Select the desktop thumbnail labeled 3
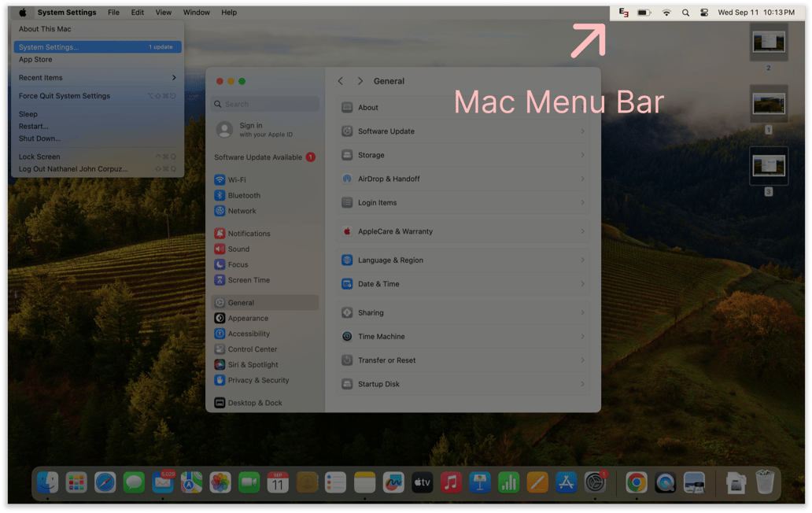Image resolution: width=812 pixels, height=513 pixels. pos(769,167)
